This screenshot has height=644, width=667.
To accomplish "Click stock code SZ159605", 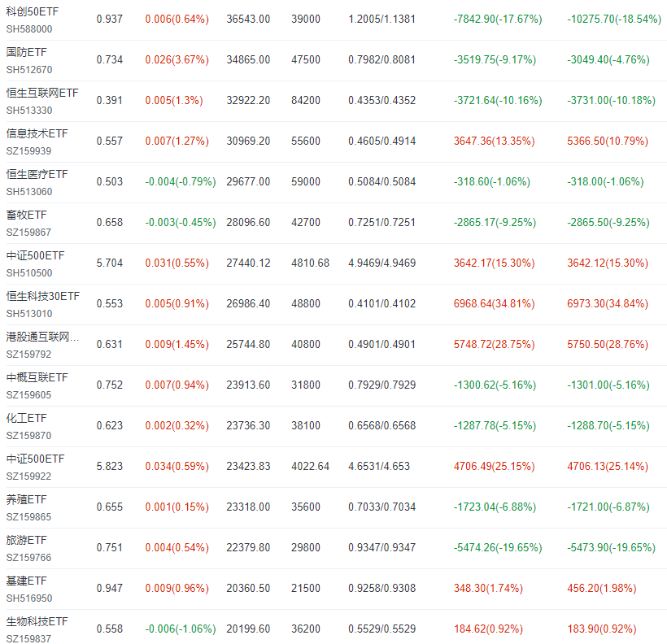I will (28, 395).
